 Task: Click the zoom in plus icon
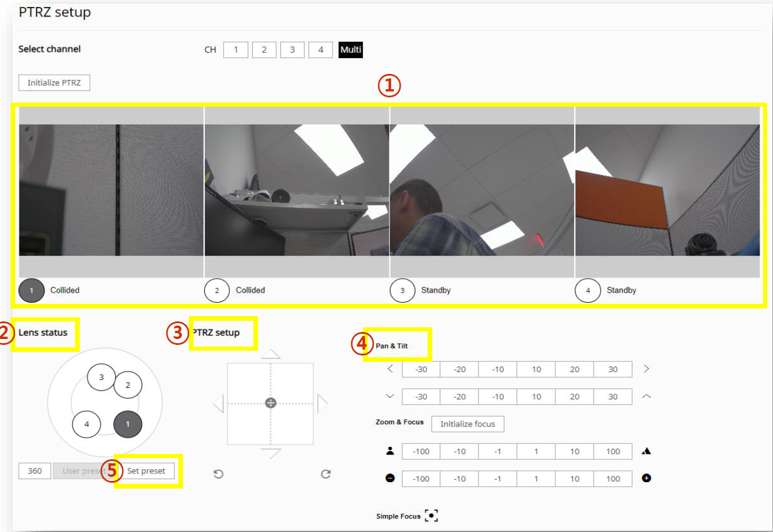(646, 478)
